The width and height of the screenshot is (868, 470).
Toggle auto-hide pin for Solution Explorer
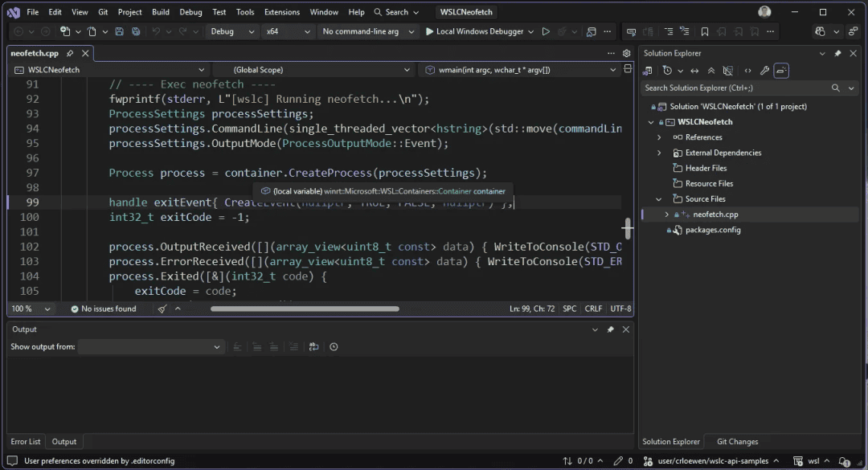click(837, 53)
